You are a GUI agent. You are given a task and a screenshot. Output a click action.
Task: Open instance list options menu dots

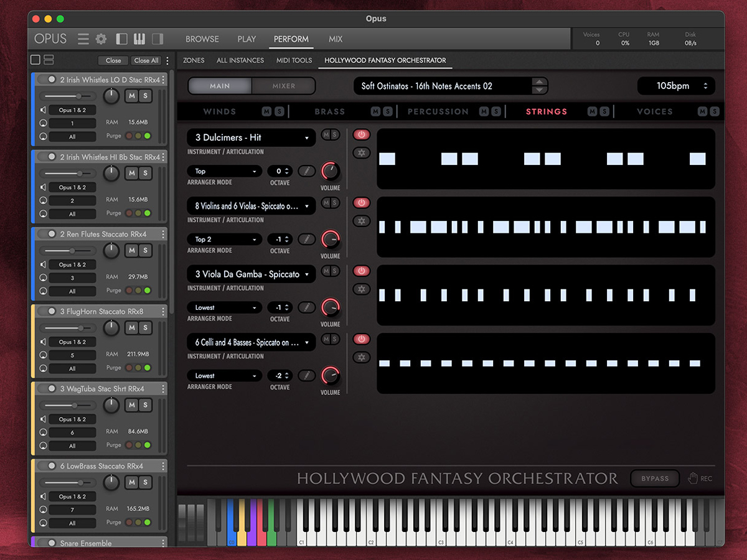point(167,60)
